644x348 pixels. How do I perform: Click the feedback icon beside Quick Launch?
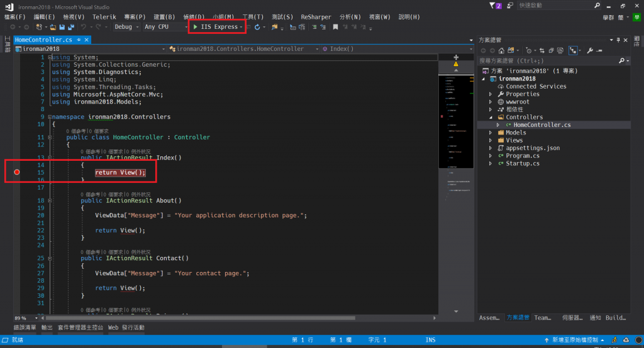pos(510,5)
